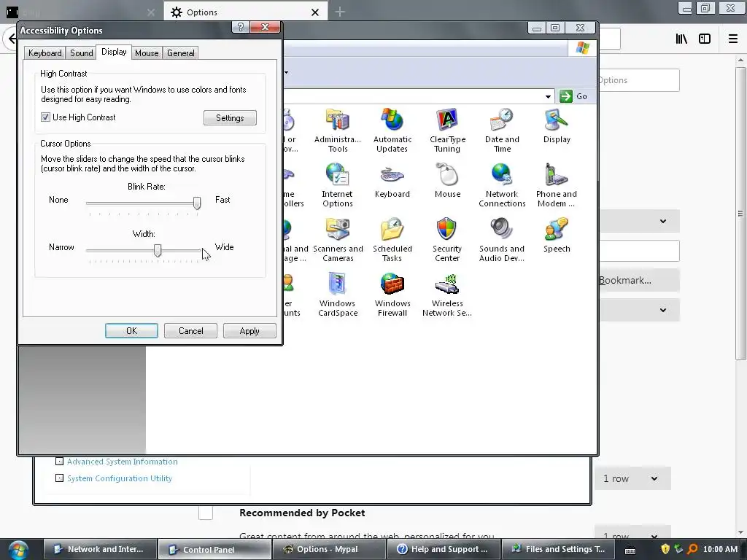Open Administrative Tools in Control Panel
747x560 pixels.
[337, 130]
